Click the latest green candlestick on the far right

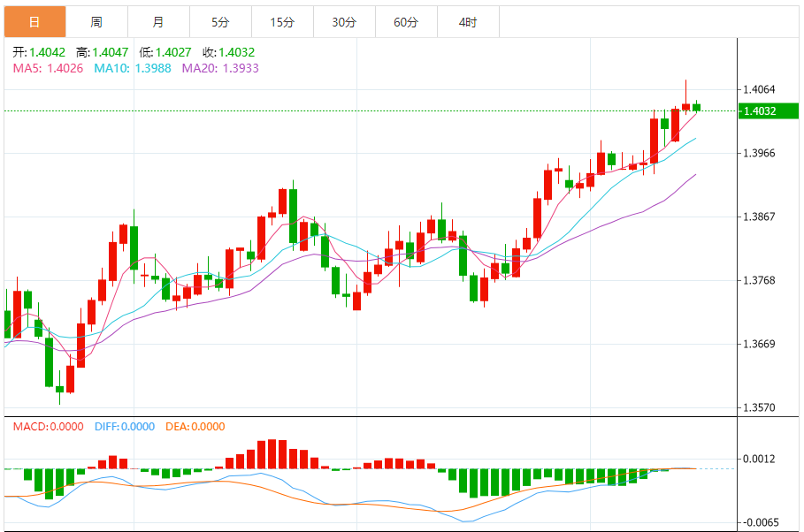click(697, 107)
